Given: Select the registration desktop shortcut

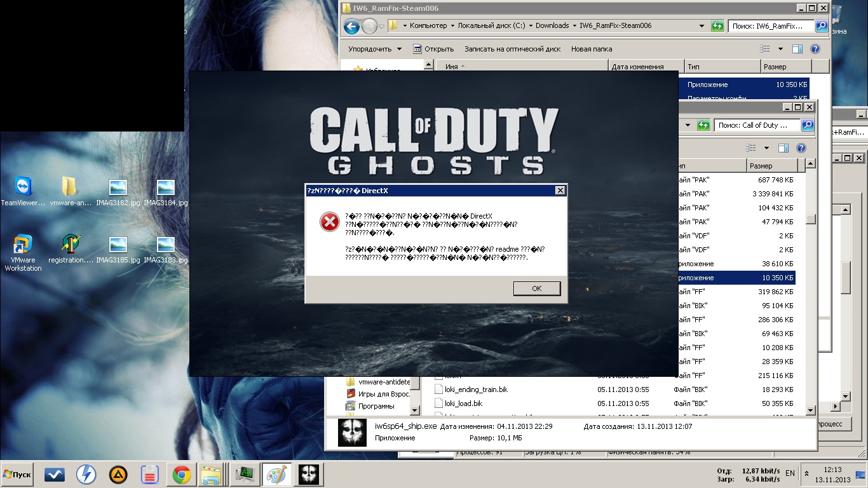Looking at the screenshot, I should pyautogui.click(x=71, y=250).
